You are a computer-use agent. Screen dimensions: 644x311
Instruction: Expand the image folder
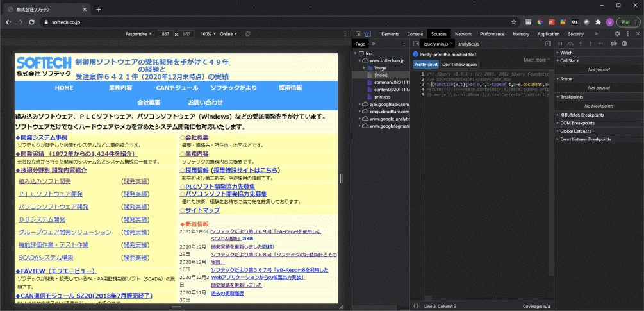(x=364, y=68)
